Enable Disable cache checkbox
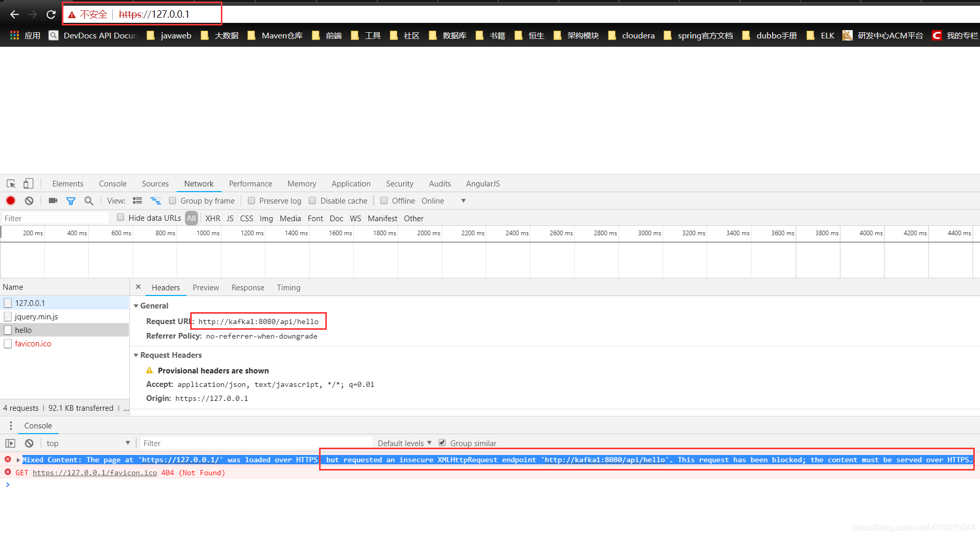Image resolution: width=980 pixels, height=537 pixels. 312,200
